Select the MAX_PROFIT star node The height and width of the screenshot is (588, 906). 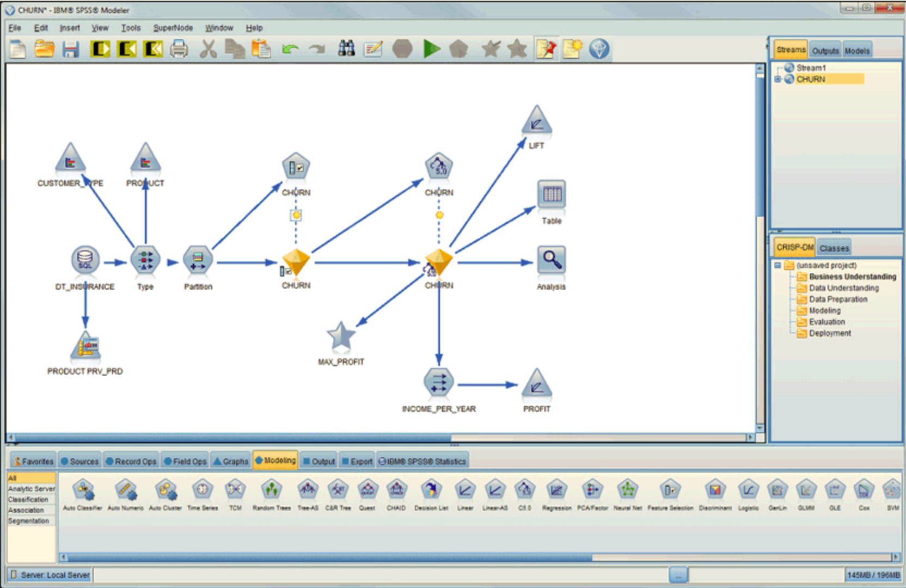click(341, 336)
